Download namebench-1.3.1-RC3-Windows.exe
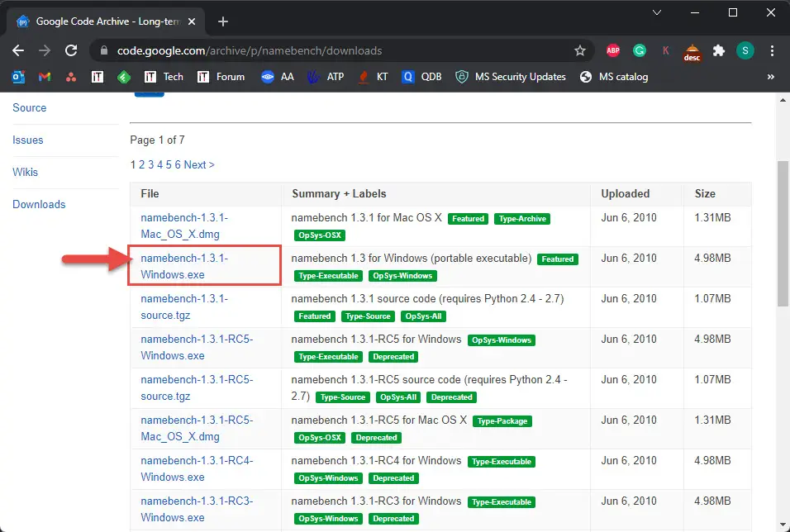Screen dimensions: 790x532 tap(197, 510)
